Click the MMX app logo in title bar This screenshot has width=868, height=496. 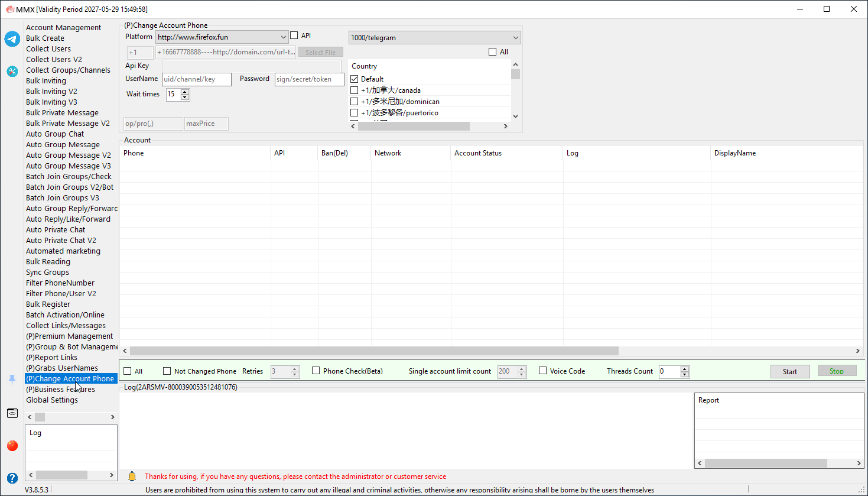coord(9,9)
